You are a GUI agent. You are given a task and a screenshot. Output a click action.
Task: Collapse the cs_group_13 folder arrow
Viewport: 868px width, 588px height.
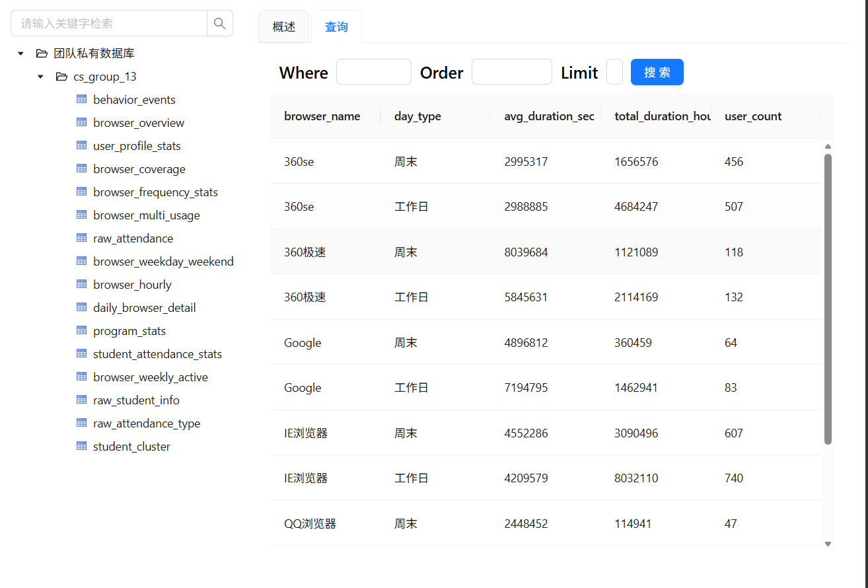coord(40,77)
